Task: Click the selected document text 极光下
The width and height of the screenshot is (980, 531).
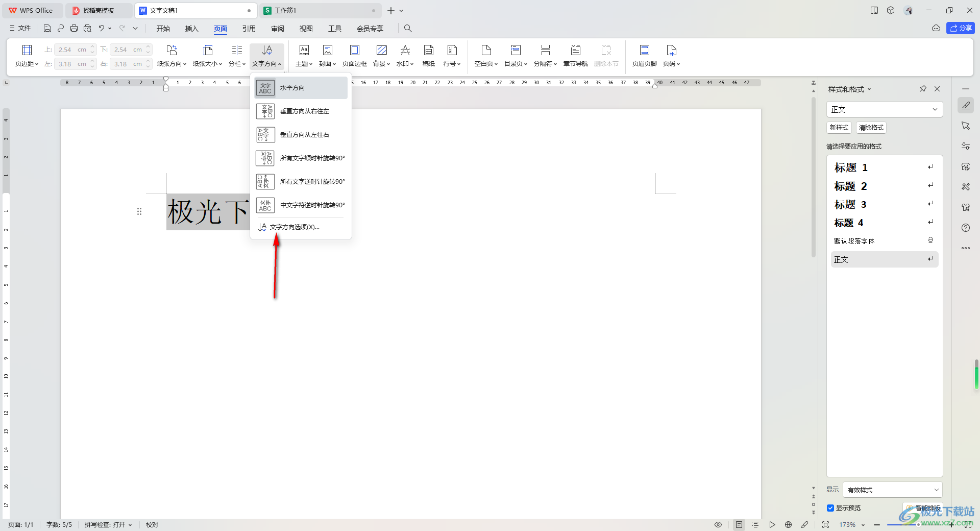Action: (x=208, y=212)
